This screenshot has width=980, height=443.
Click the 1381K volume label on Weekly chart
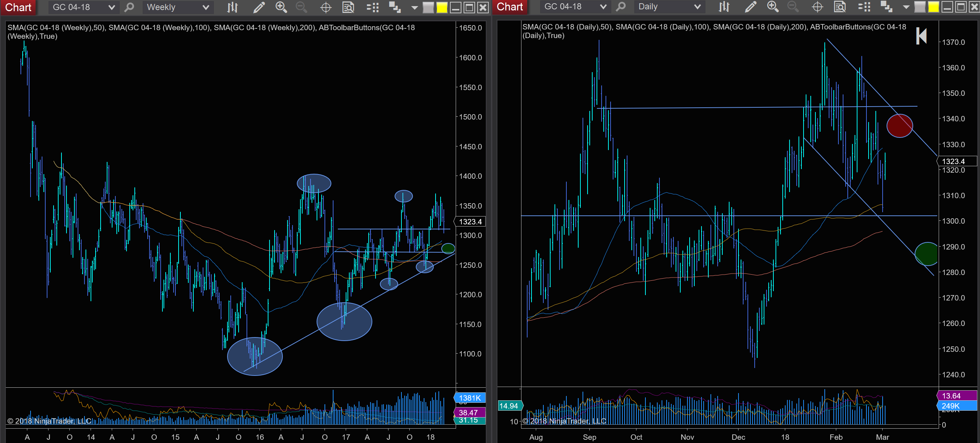click(470, 398)
